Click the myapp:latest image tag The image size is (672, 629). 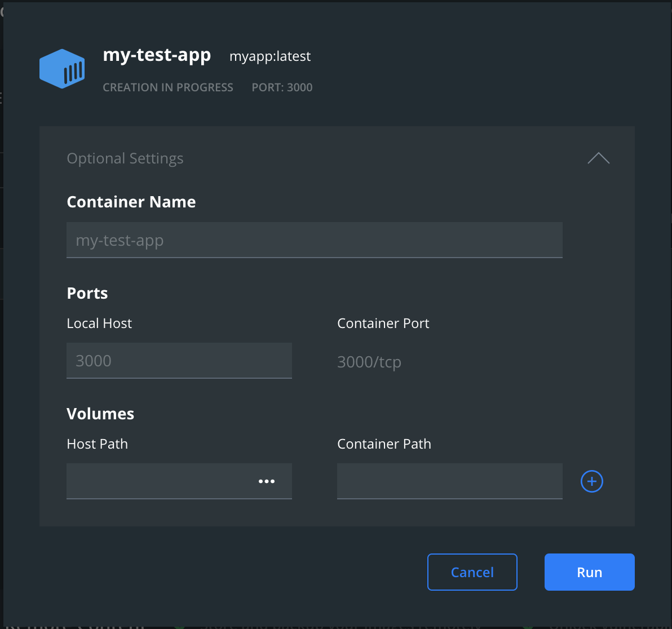(x=270, y=56)
